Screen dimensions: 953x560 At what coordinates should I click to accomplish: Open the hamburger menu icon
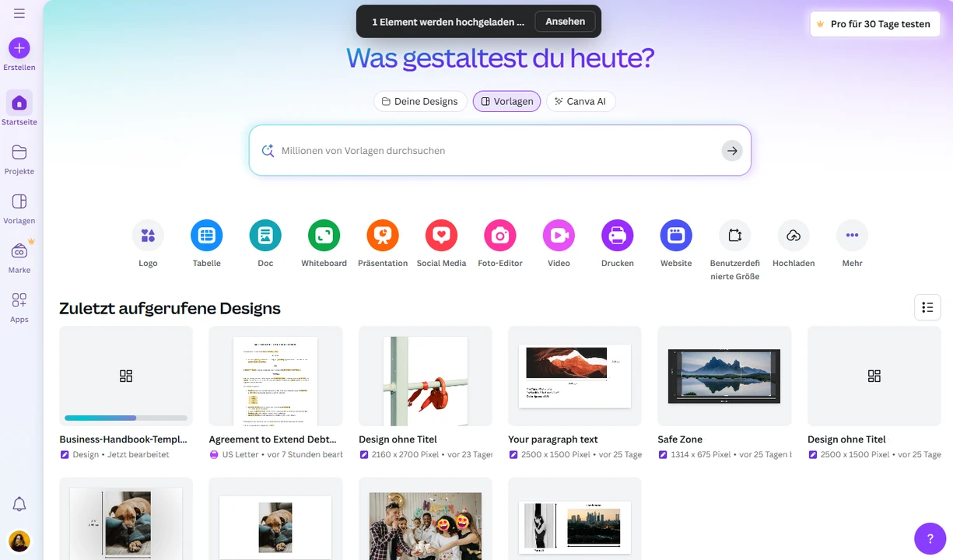(19, 13)
